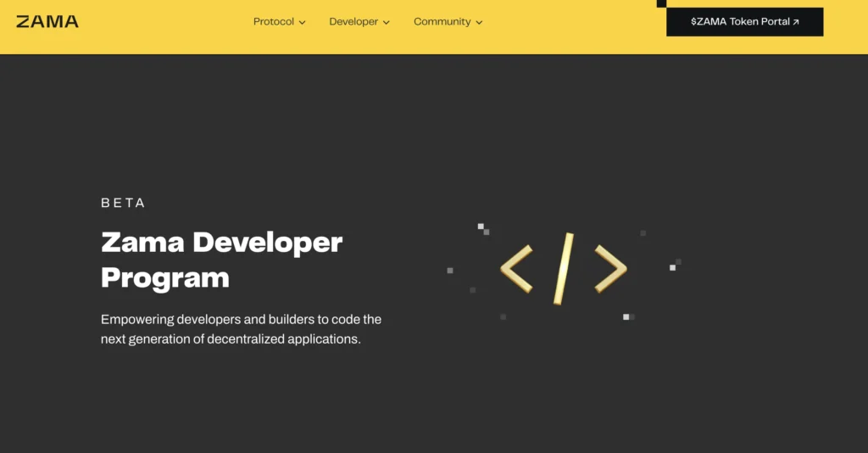Open the Developer menu
This screenshot has width=868, height=453.
359,21
